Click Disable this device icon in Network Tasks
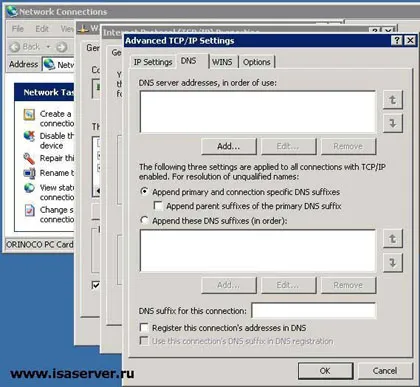Screen dimensions: 420x387 click(29, 136)
